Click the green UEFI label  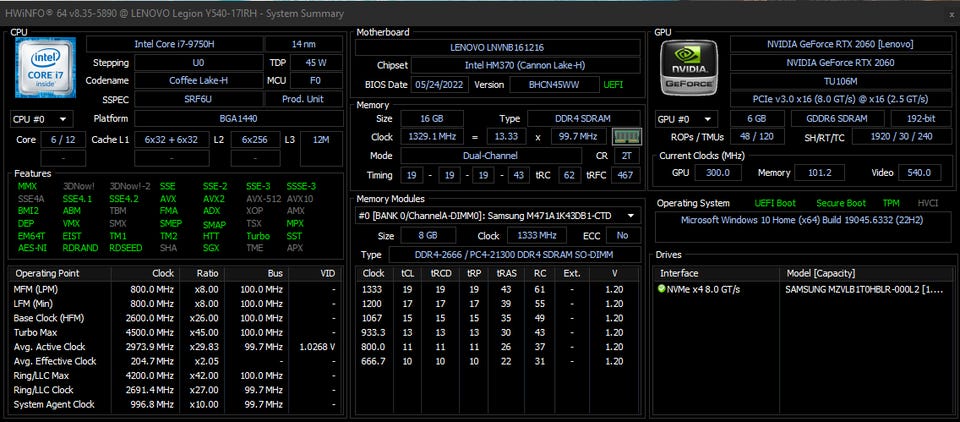tap(613, 85)
